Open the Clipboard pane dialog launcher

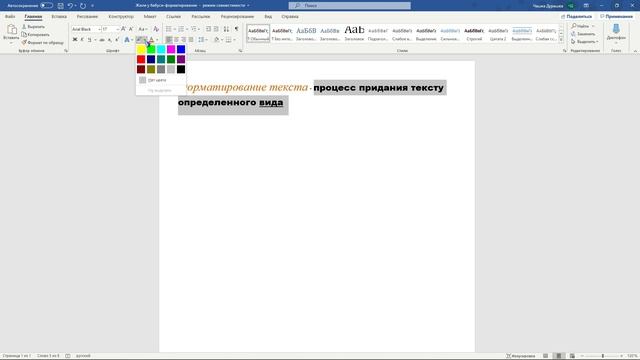[x=66, y=51]
